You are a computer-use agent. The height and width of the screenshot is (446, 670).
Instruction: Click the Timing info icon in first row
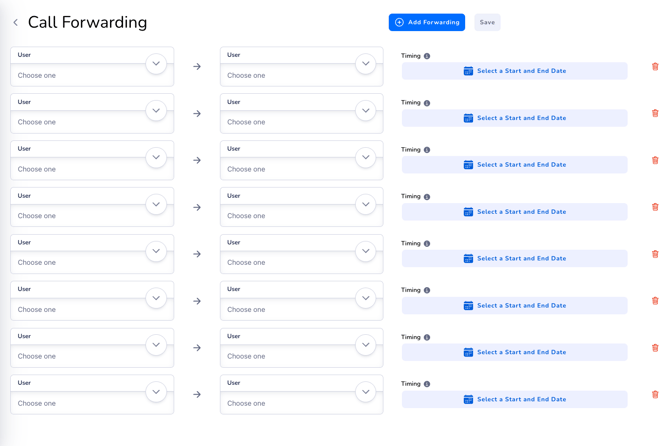tap(427, 56)
